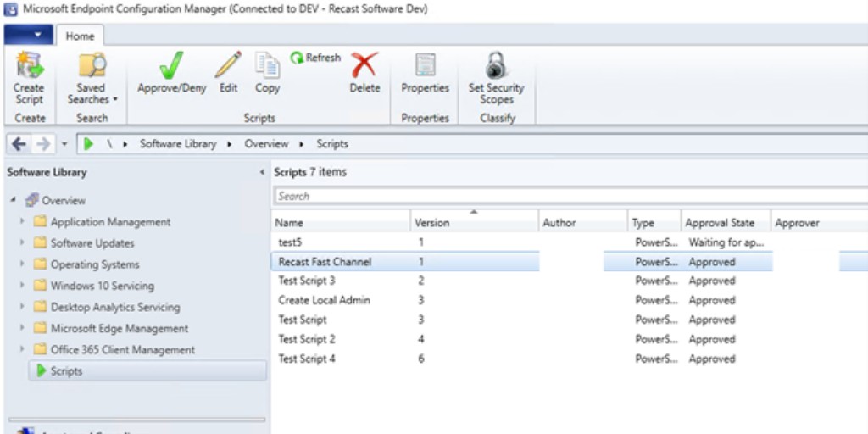This screenshot has width=868, height=434.
Task: Collapse the Software Library navigation pane
Action: tap(262, 173)
